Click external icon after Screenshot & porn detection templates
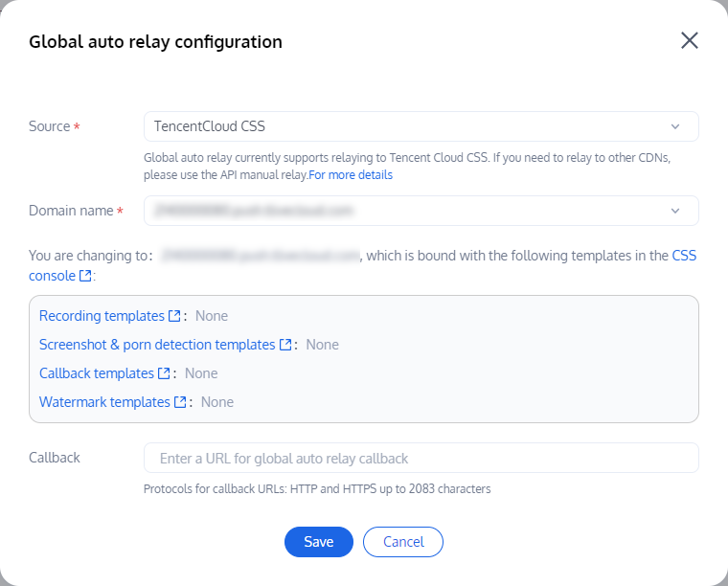Viewport: 728px width, 586px height. tap(285, 345)
